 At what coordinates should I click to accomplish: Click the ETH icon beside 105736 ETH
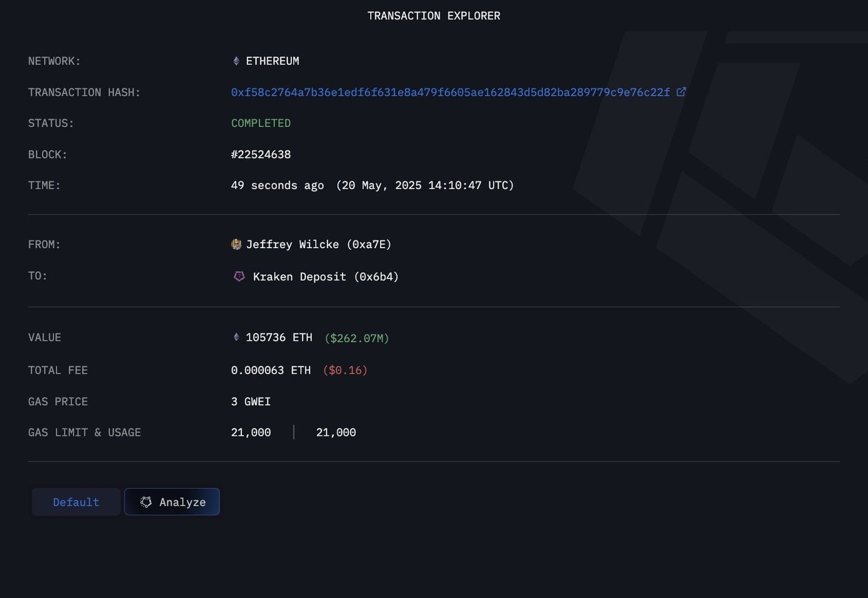(x=236, y=337)
